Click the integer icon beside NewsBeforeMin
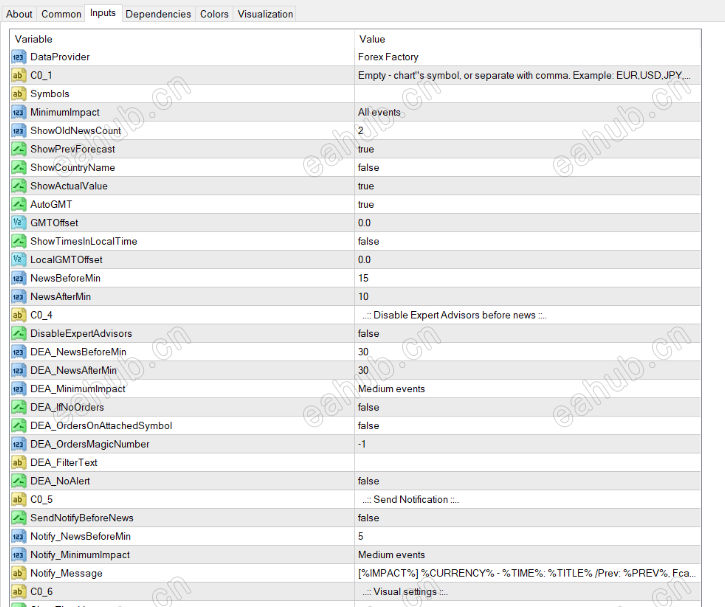This screenshot has width=725, height=607. [x=18, y=278]
